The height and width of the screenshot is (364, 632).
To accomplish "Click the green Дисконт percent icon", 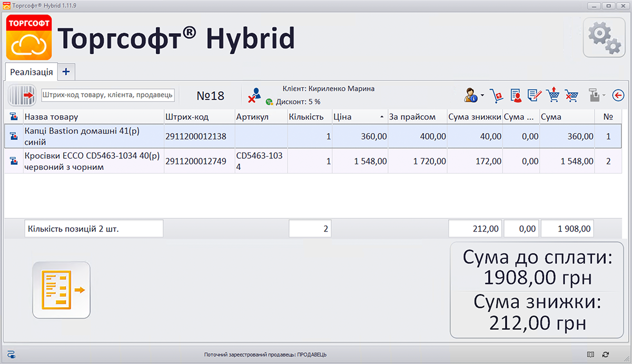I will pyautogui.click(x=269, y=101).
